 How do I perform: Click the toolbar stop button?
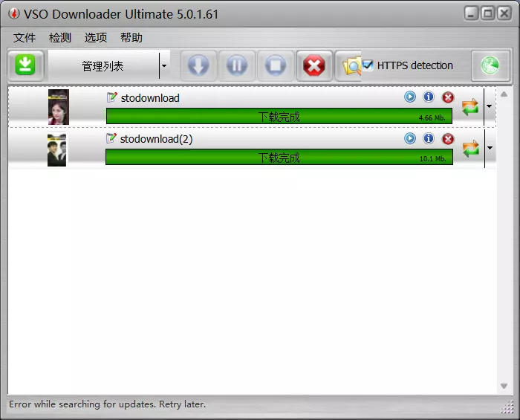[276, 65]
